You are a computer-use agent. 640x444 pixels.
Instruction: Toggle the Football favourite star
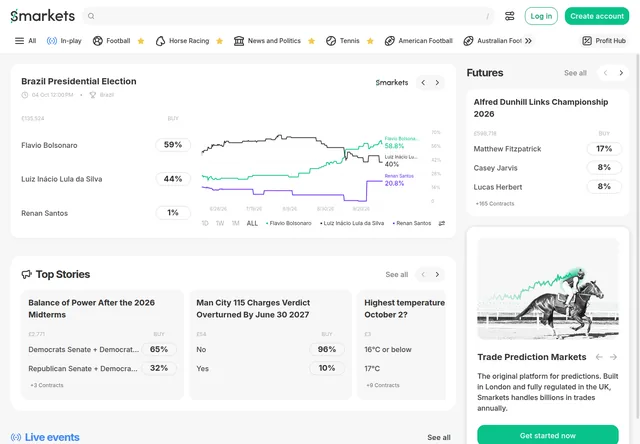click(141, 41)
